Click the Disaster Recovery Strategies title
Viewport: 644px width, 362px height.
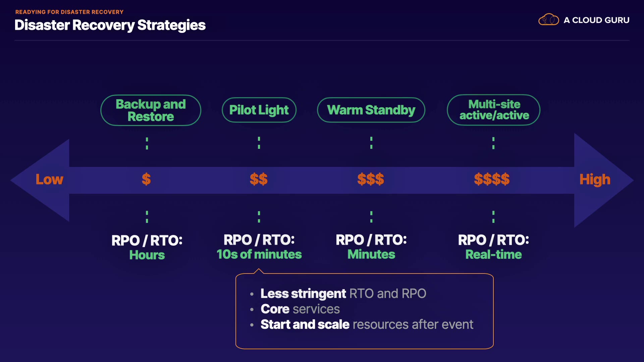click(110, 25)
